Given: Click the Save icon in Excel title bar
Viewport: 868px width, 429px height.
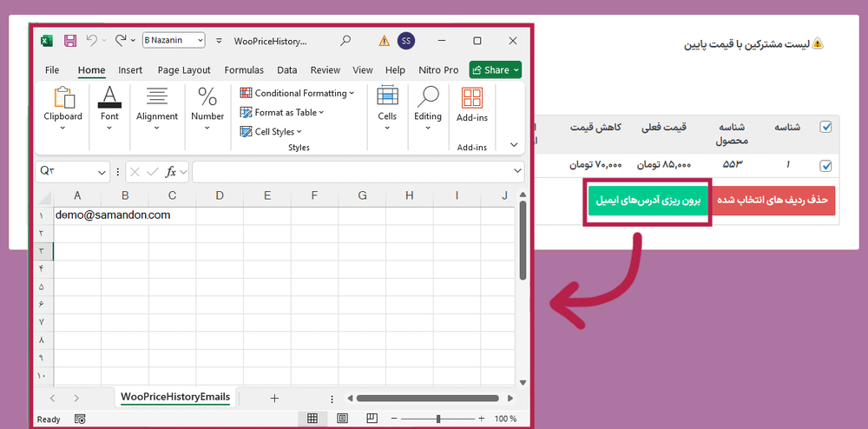Looking at the screenshot, I should (x=69, y=41).
